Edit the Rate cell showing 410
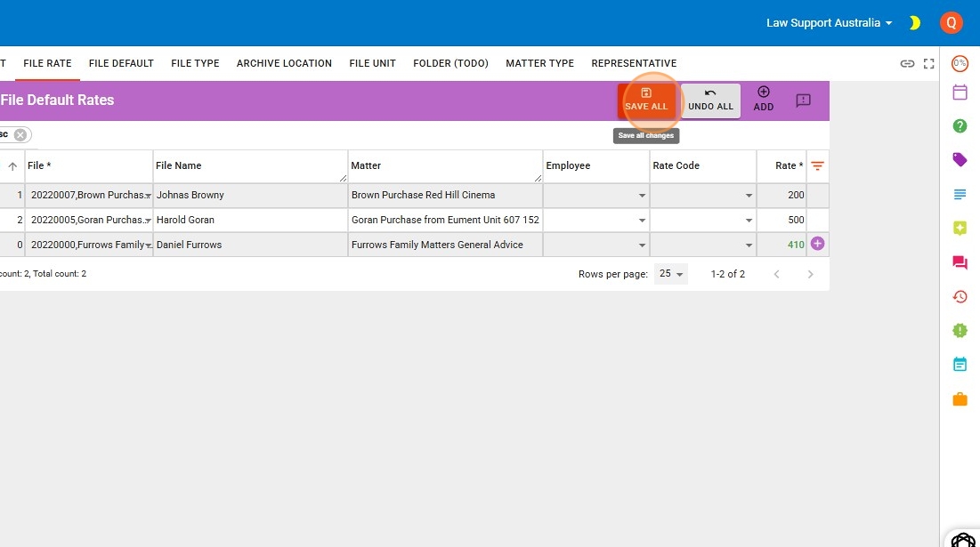The width and height of the screenshot is (980, 547). click(x=782, y=245)
